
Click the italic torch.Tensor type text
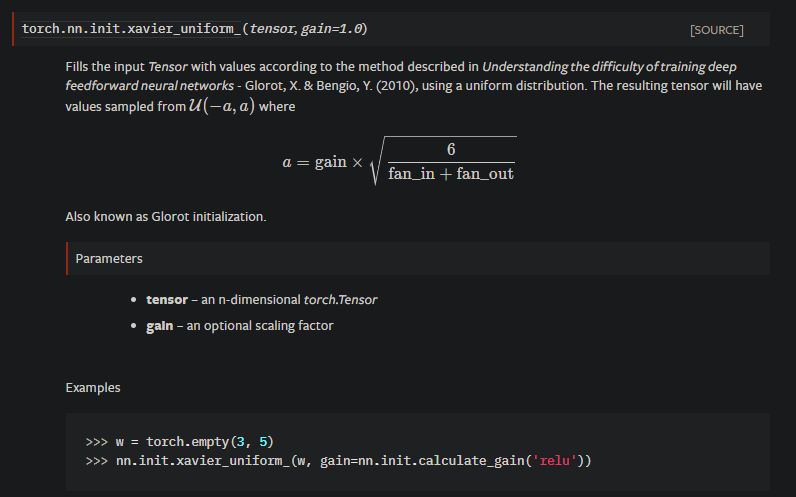339,299
